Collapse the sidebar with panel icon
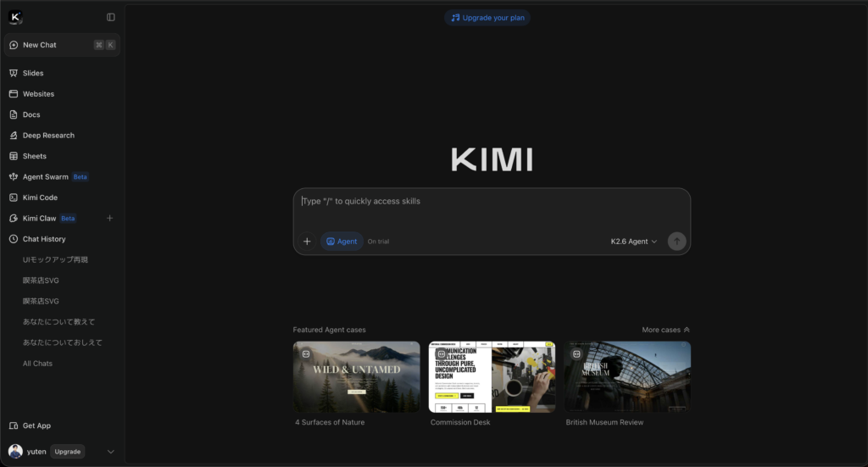This screenshot has height=467, width=868. [x=111, y=17]
